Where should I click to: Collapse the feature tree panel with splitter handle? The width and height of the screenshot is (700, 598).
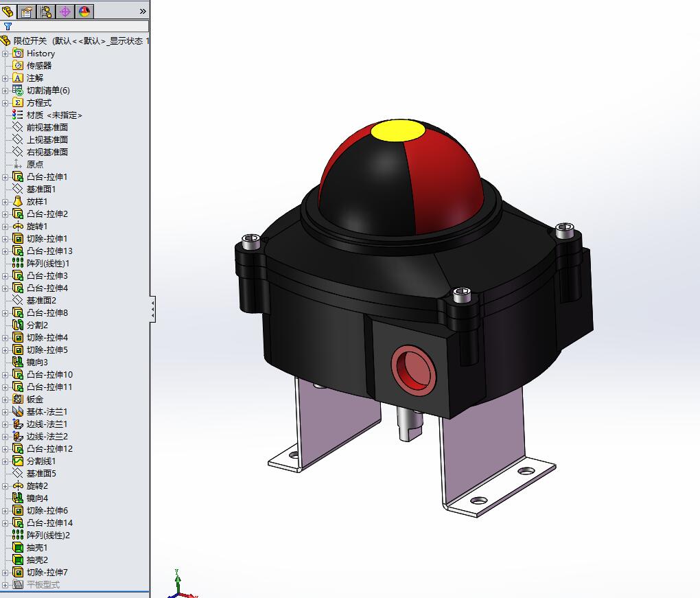tap(152, 308)
